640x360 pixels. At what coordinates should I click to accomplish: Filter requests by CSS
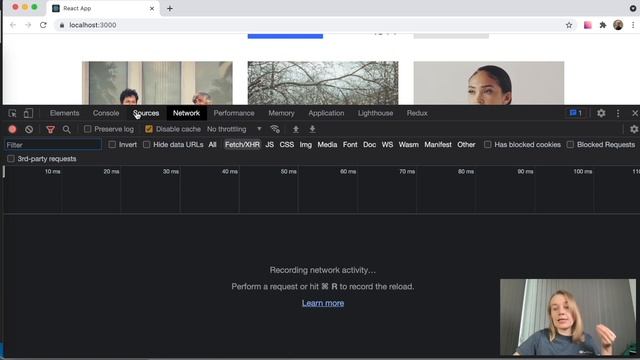[287, 144]
